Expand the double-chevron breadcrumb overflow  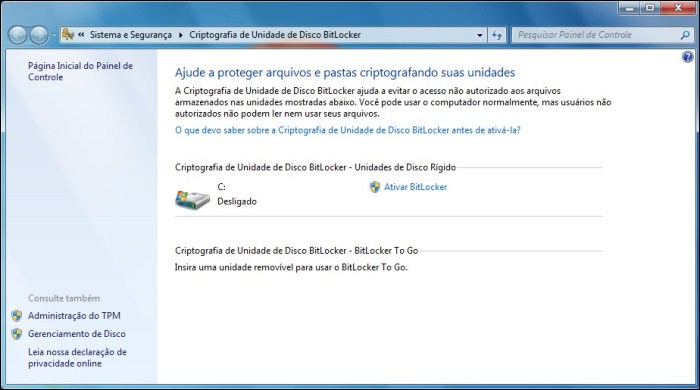[81, 34]
